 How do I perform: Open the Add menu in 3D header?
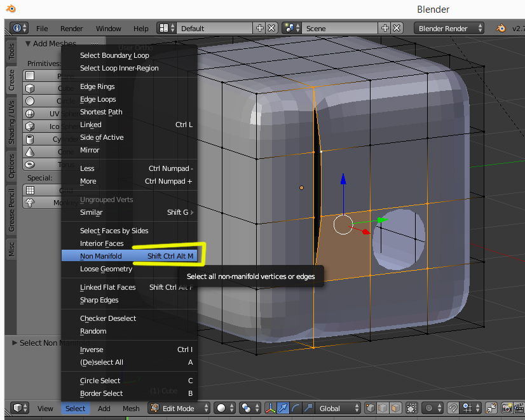104,409
